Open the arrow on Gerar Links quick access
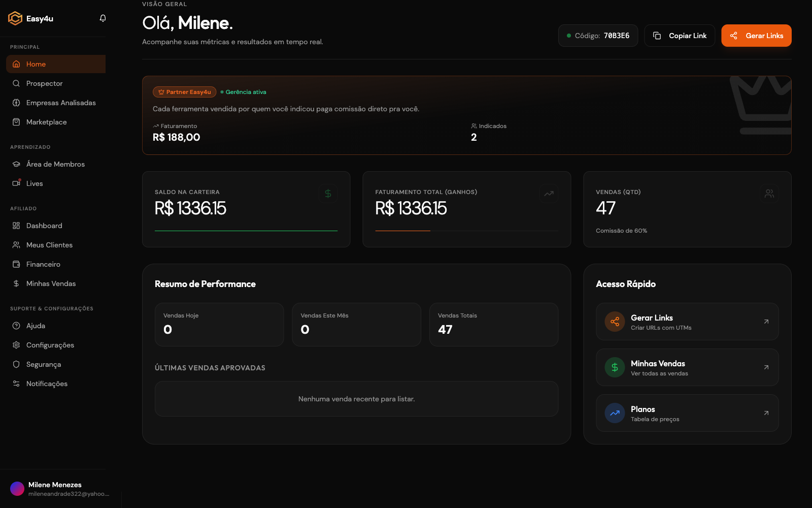Screen dimensions: 812x508 coord(766,322)
